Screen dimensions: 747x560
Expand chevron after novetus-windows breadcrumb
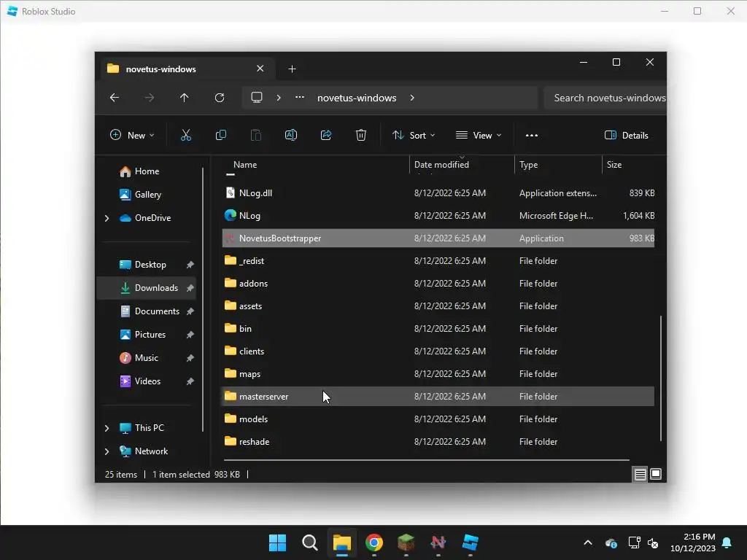(412, 98)
